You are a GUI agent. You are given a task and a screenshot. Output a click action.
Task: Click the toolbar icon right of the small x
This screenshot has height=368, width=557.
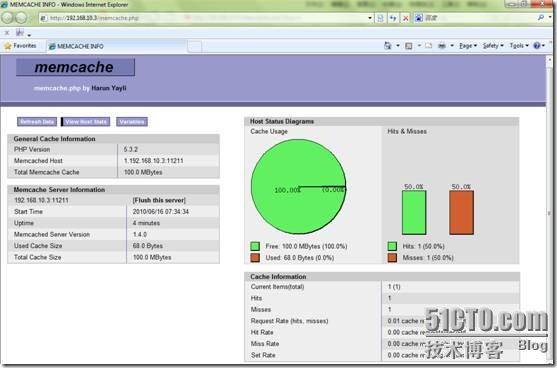pos(20,33)
